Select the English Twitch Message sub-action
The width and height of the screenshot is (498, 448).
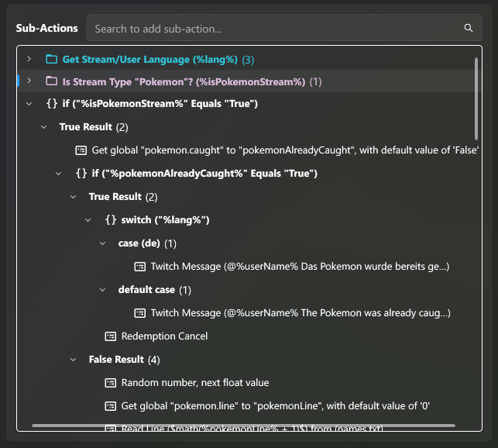(x=301, y=313)
